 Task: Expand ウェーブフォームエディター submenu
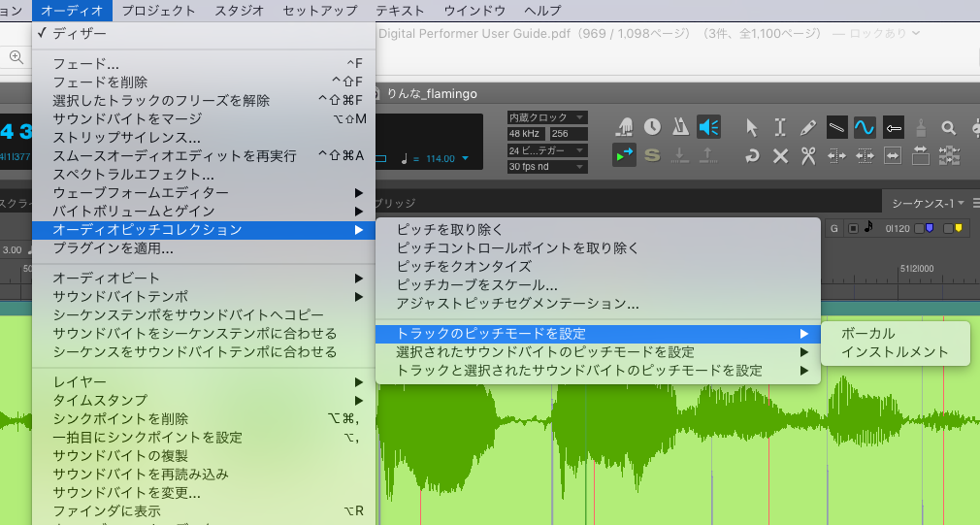tap(204, 193)
